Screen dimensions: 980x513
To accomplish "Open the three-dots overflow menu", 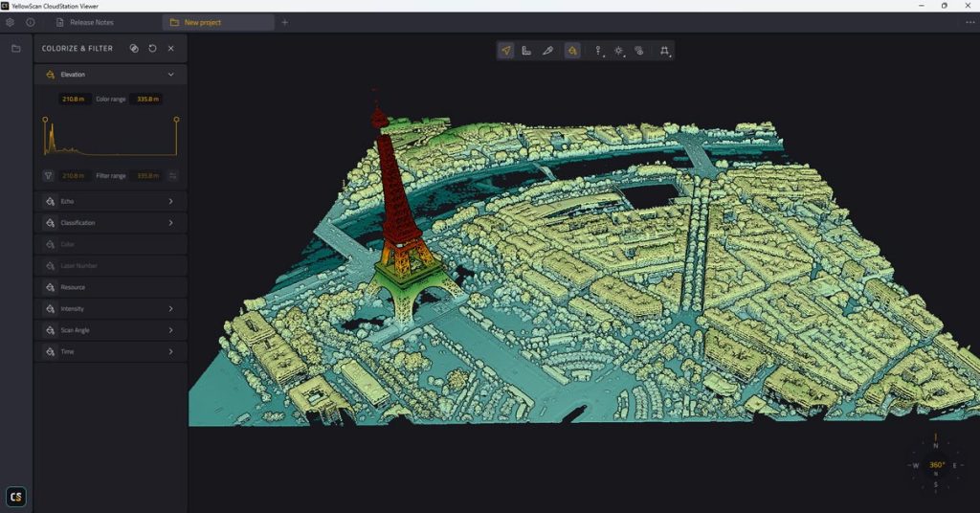I will 970,22.
